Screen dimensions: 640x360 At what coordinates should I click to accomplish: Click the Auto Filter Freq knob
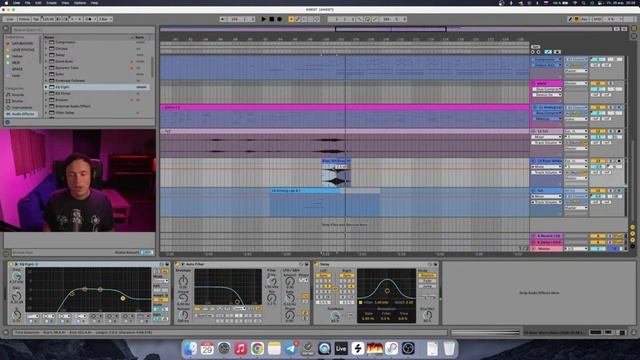pos(271,281)
